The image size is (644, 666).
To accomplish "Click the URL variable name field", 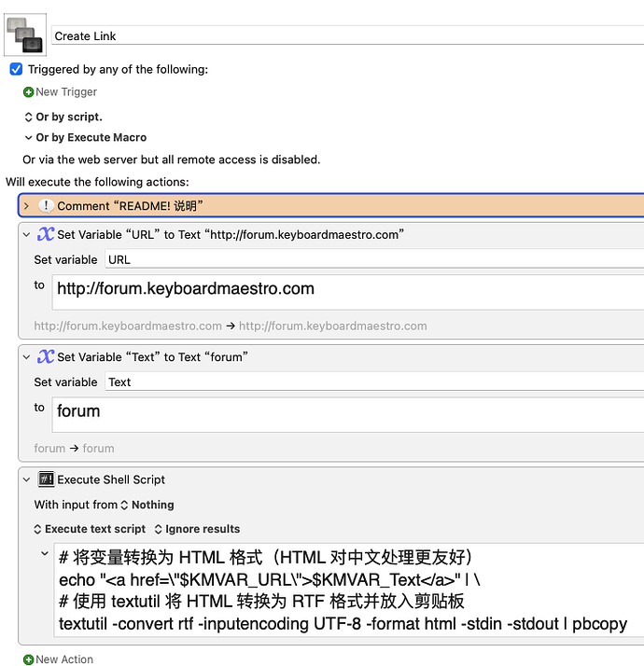I will point(373,260).
